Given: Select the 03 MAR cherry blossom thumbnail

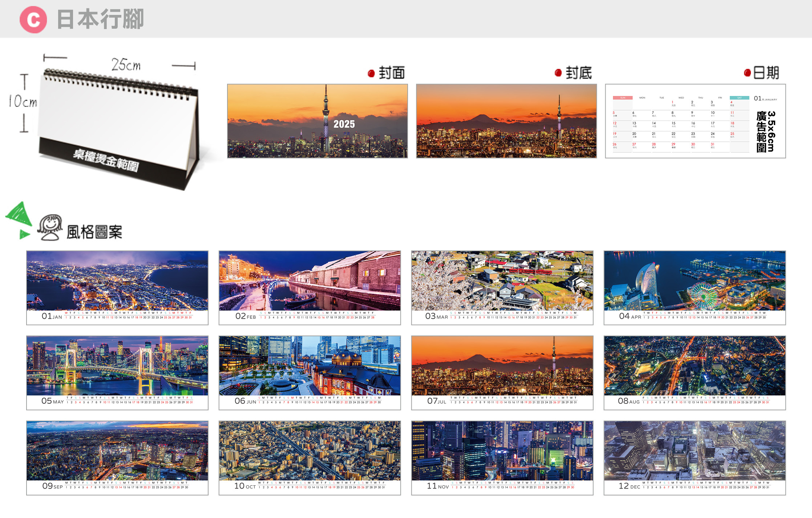Looking at the screenshot, I should click(502, 281).
